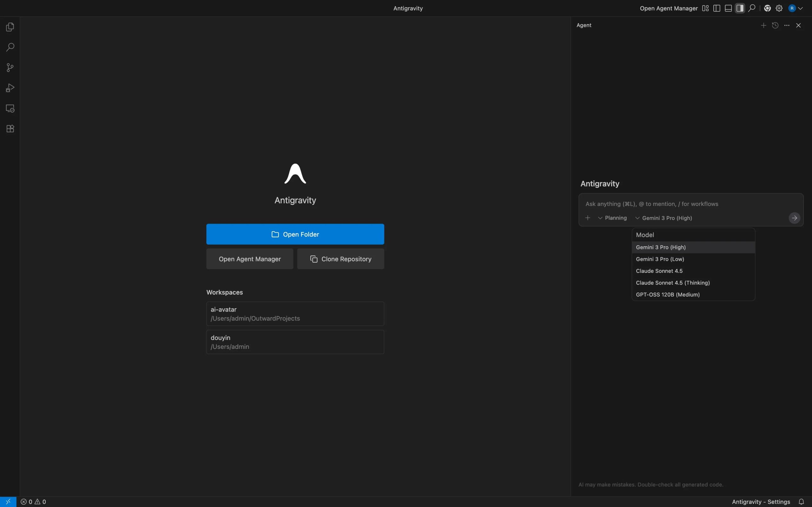Expand the Planning mode dropdown

click(612, 218)
